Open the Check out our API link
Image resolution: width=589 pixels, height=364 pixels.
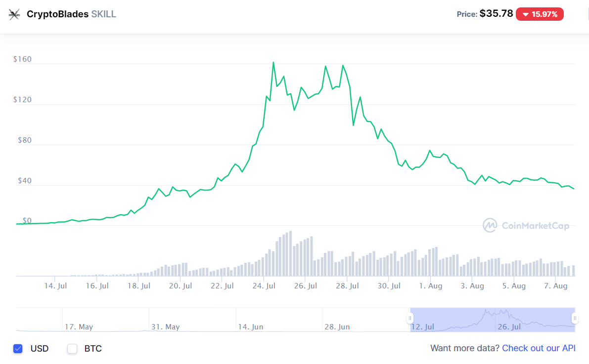[x=539, y=348]
